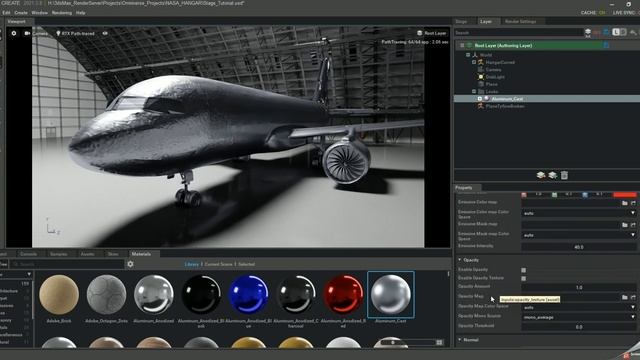Expand the Normal section

point(460,340)
